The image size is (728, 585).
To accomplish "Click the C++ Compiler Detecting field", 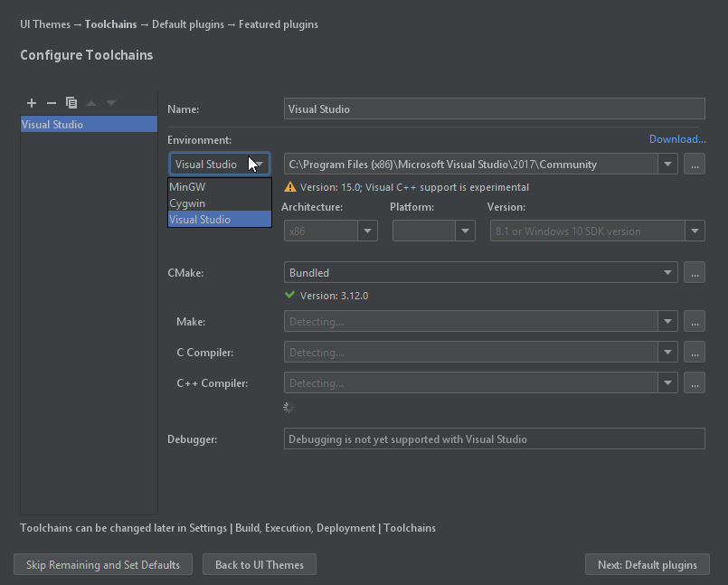I will coord(471,382).
